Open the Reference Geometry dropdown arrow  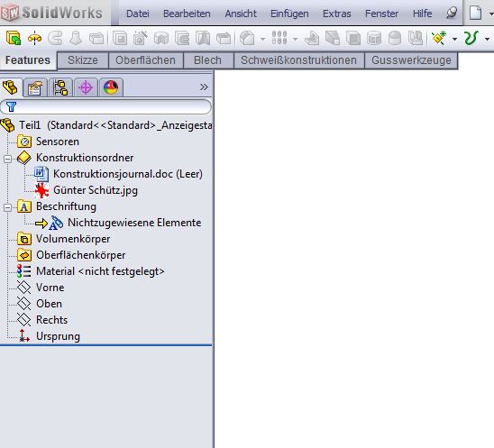coord(454,39)
